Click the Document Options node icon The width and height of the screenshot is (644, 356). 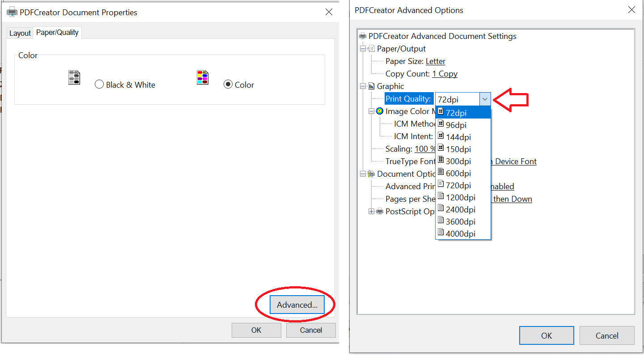371,174
